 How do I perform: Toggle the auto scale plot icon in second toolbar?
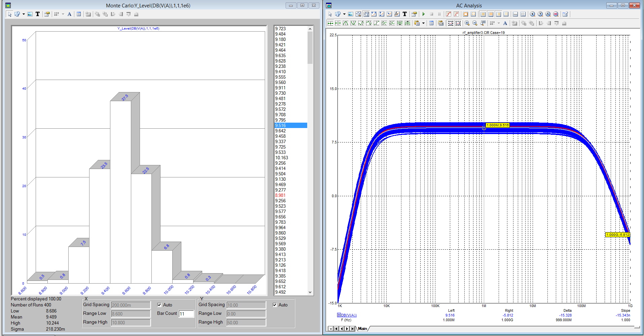[451, 23]
